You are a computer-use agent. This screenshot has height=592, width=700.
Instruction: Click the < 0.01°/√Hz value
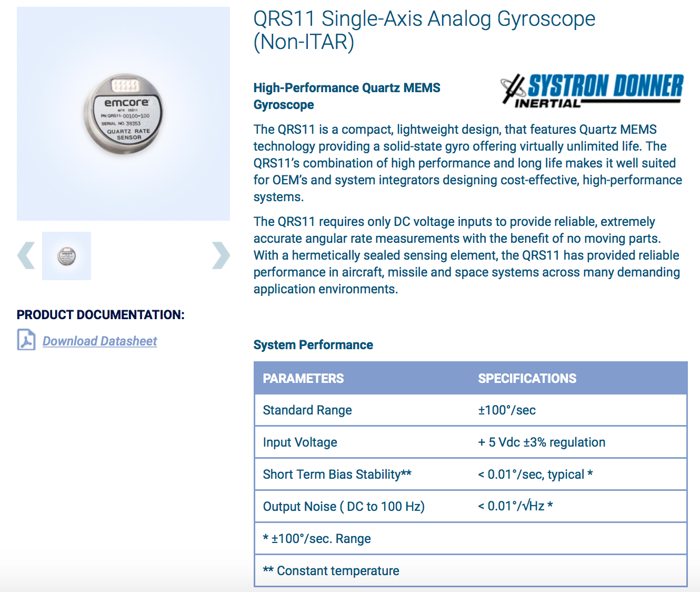pos(515,506)
